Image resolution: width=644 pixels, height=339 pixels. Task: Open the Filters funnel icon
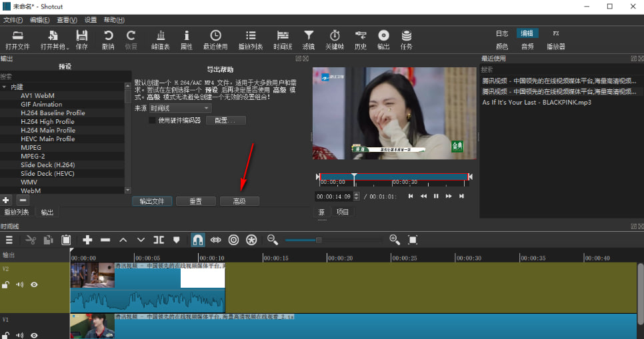(x=308, y=36)
